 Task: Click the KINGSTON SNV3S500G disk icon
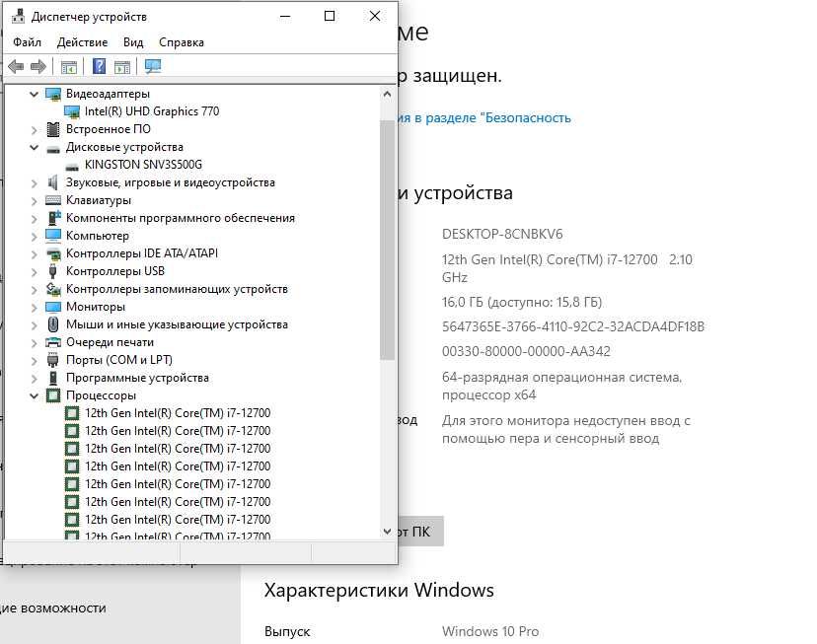coord(72,167)
